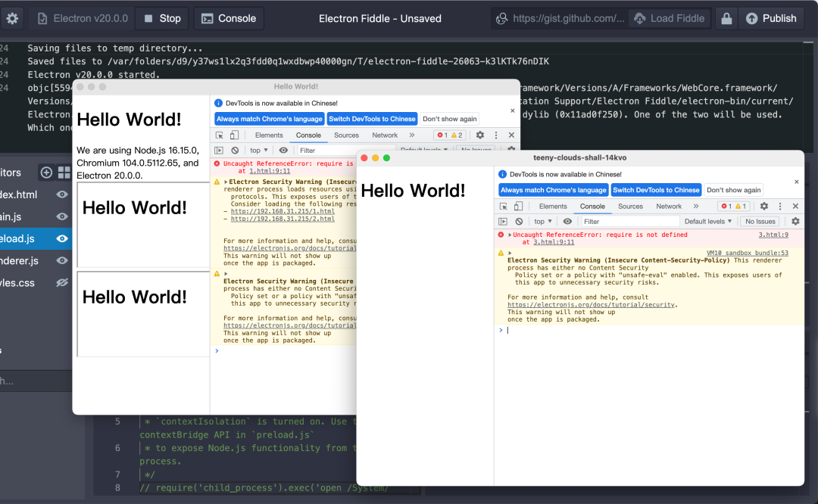Toggle device toolbar in Hello World DevTools
The height and width of the screenshot is (504, 818).
(x=234, y=135)
